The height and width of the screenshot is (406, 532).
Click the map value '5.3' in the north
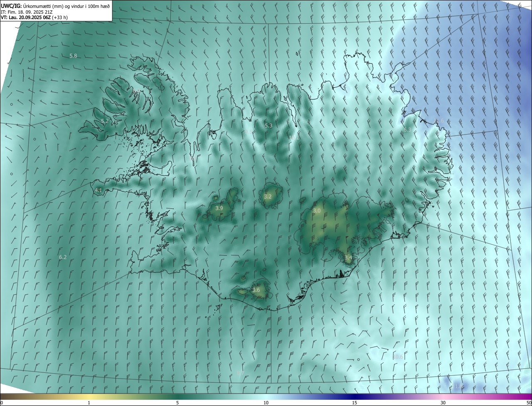pos(268,125)
